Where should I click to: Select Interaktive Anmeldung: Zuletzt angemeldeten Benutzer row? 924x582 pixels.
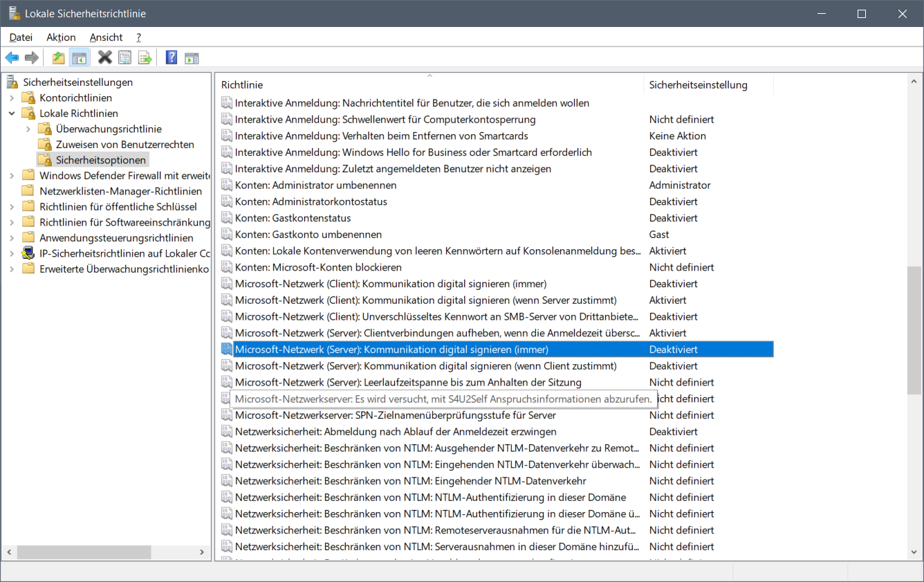[393, 169]
